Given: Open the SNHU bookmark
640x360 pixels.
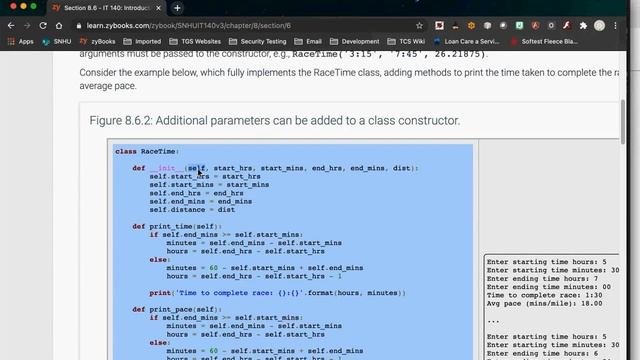Looking at the screenshot, I should coord(57,41).
